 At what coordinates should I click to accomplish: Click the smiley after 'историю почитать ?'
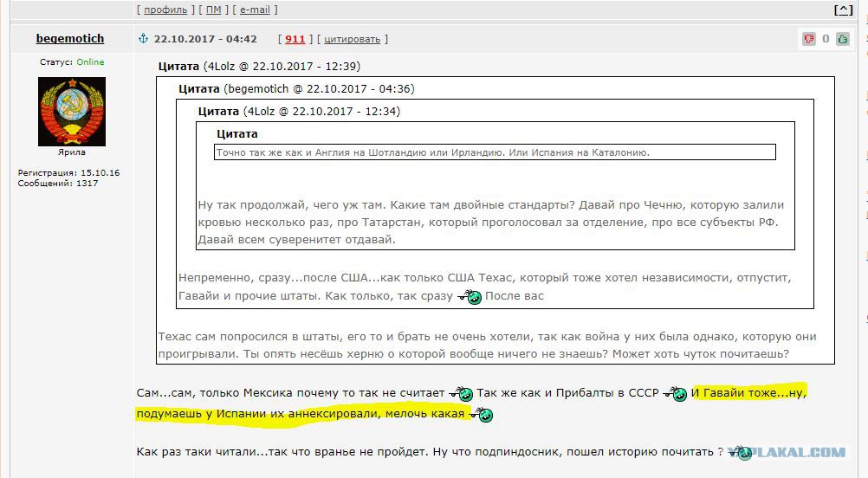click(x=740, y=453)
